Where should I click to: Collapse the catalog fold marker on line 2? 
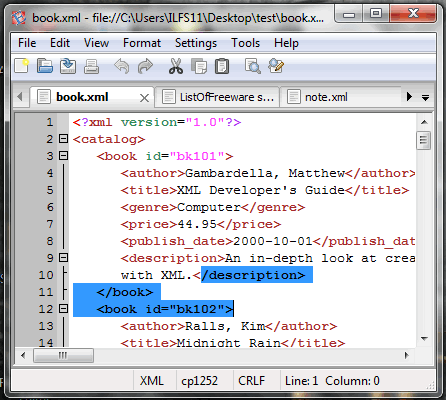(x=63, y=139)
